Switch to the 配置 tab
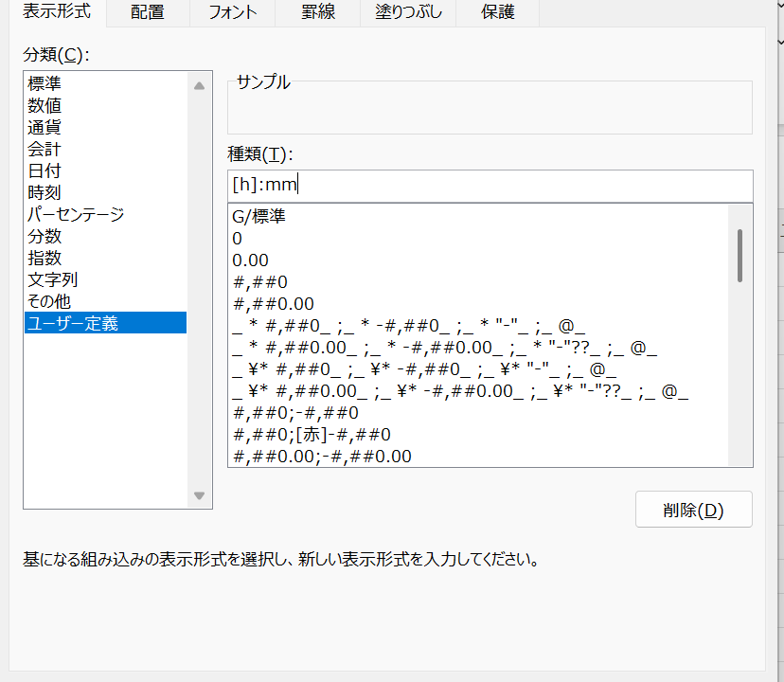Image resolution: width=784 pixels, height=682 pixels. [148, 13]
